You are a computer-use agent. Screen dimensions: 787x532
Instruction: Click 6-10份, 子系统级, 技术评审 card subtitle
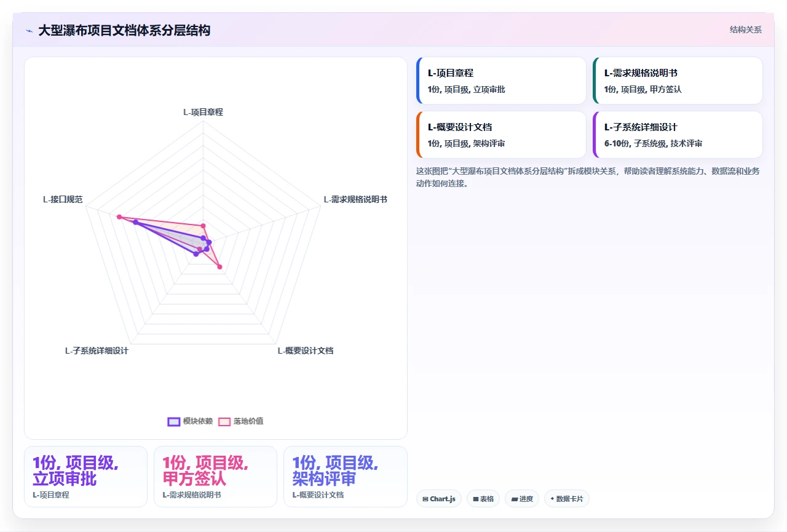click(x=653, y=143)
